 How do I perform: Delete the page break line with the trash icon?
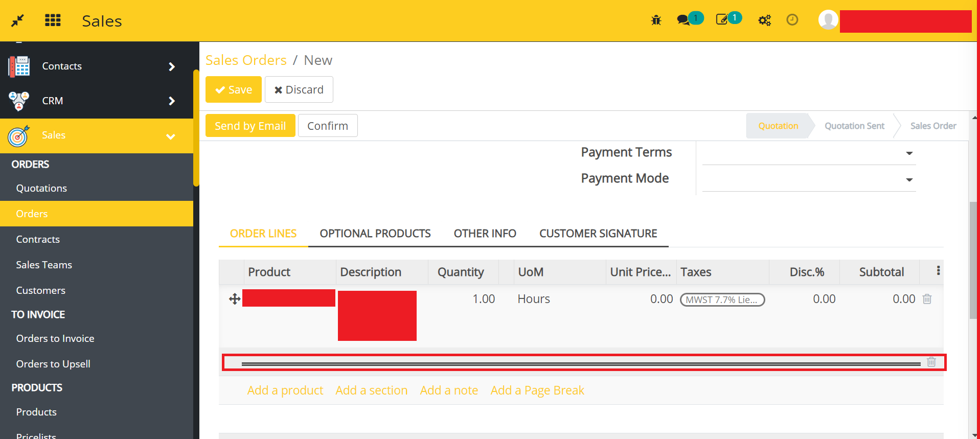click(x=931, y=362)
